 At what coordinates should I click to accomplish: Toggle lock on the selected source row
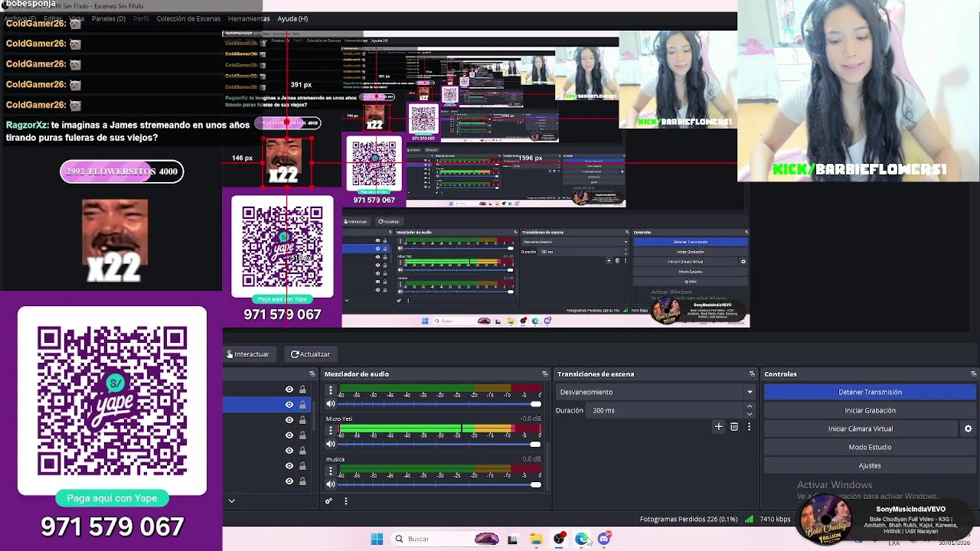click(302, 404)
